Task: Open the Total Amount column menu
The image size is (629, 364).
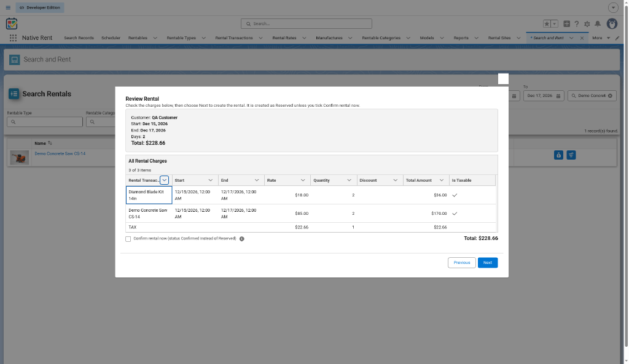Action: [442, 180]
